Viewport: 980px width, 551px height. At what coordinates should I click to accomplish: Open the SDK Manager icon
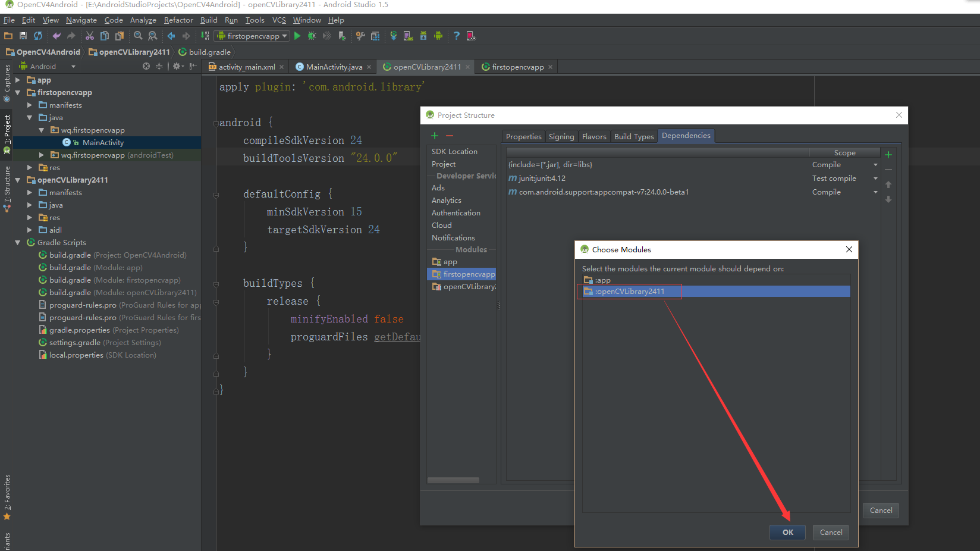(423, 36)
